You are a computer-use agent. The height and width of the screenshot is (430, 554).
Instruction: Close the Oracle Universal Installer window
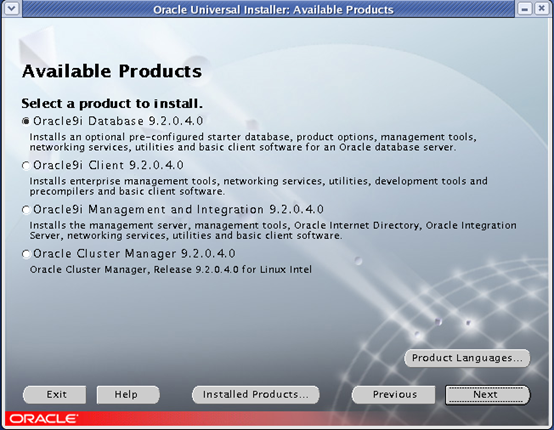541,8
